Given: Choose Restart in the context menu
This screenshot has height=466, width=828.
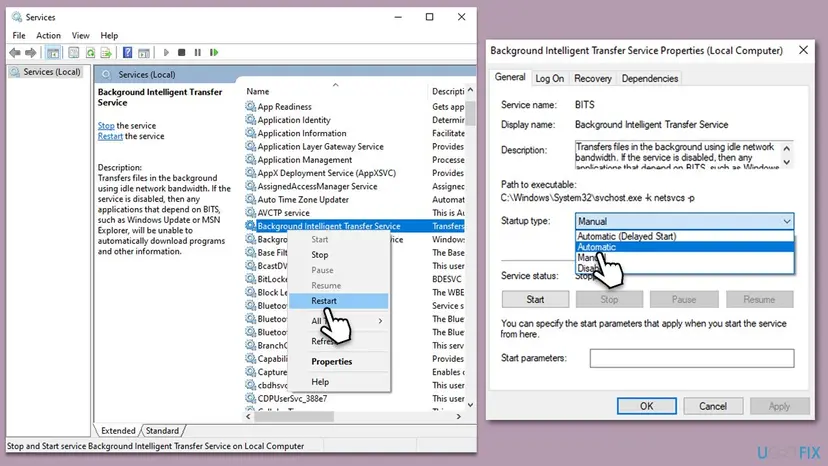Looking at the screenshot, I should click(338, 301).
